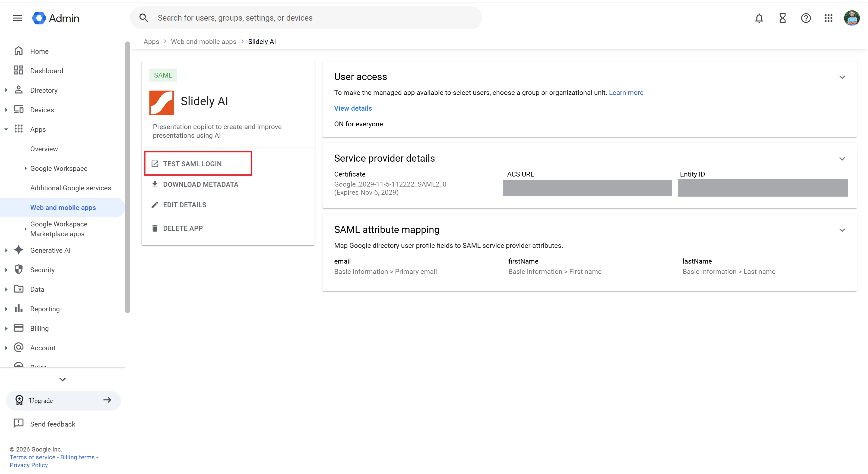Click the 'ON for everyone' status text
The image size is (868, 474).
point(358,124)
